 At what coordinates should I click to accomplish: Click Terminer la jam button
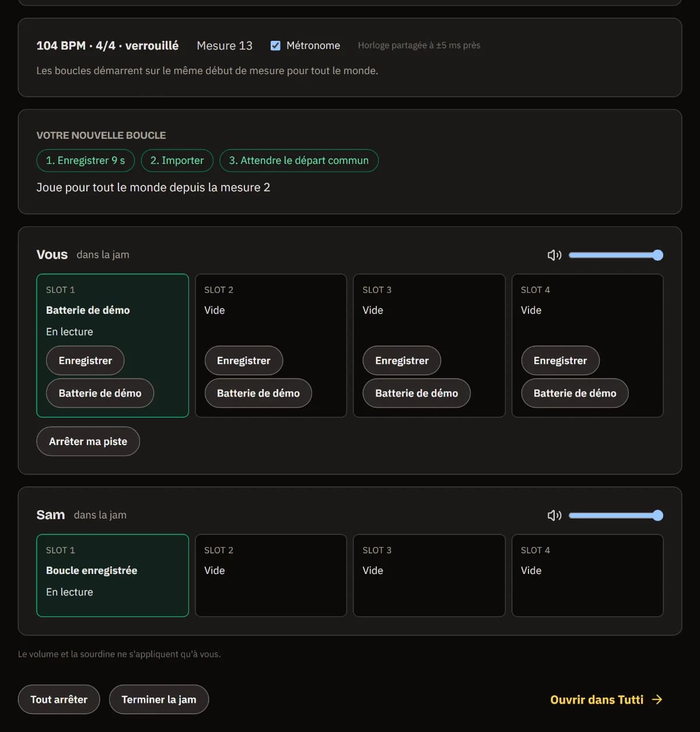(x=159, y=699)
